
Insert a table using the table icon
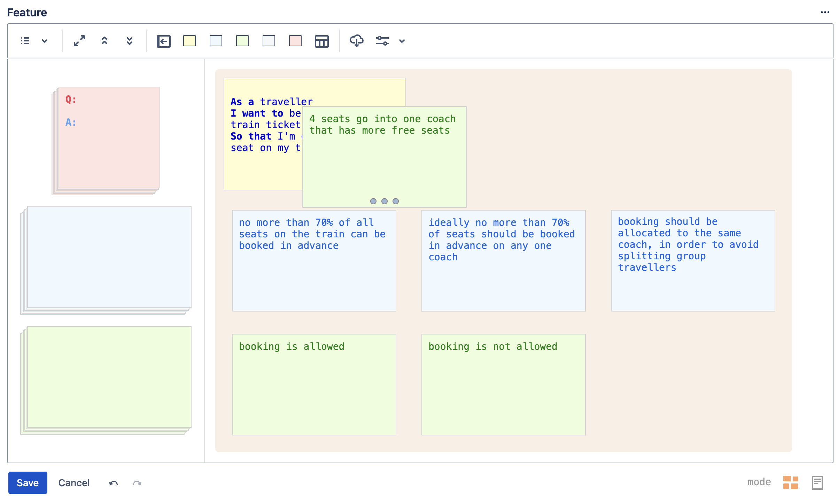pos(322,41)
